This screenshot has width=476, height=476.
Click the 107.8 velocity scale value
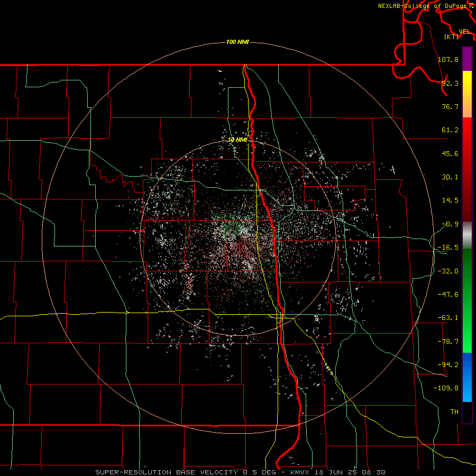coord(448,59)
